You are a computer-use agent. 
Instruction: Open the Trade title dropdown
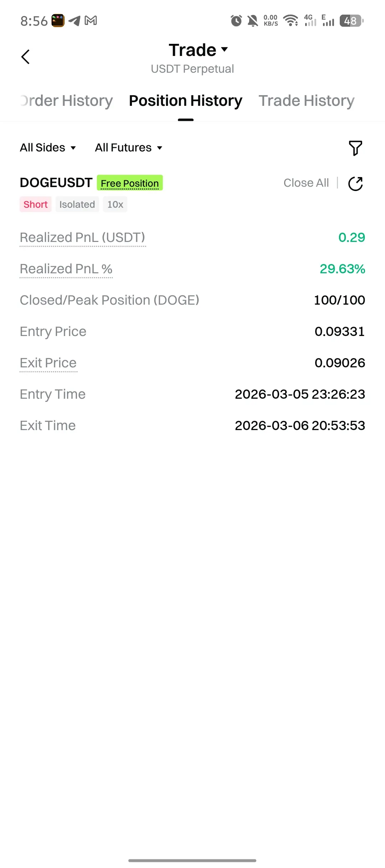198,50
